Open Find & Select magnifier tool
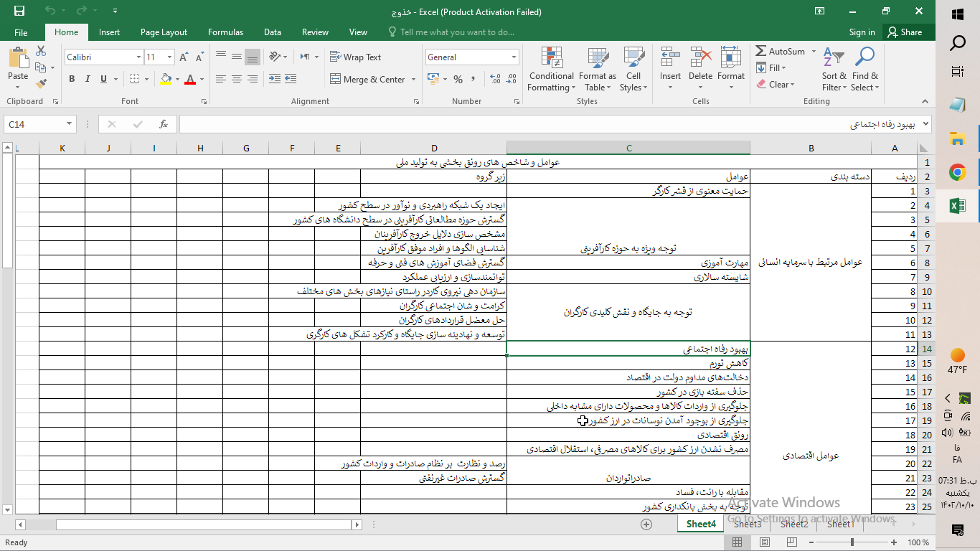Image resolution: width=980 pixels, height=551 pixels. tap(864, 70)
